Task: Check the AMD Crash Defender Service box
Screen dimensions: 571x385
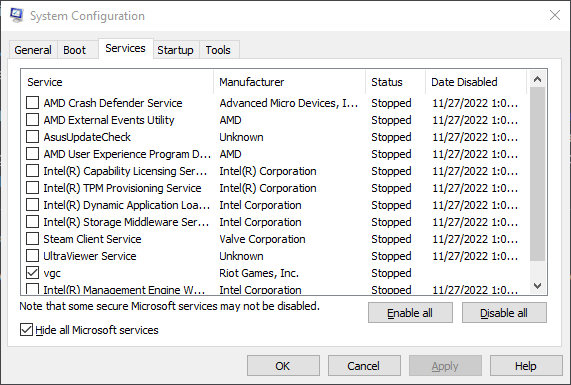Action: click(x=32, y=103)
